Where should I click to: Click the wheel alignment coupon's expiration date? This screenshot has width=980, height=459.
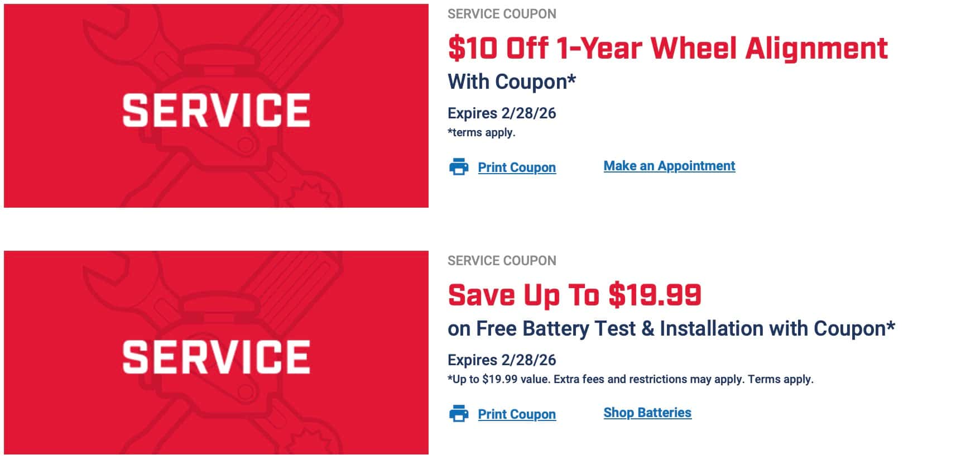pos(502,113)
